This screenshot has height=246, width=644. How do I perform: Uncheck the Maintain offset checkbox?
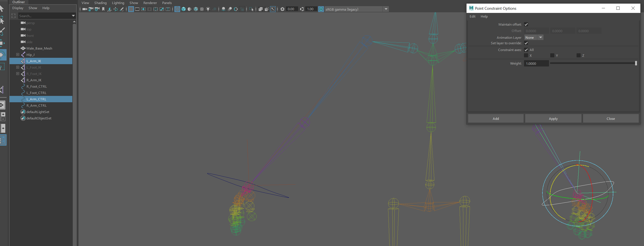pyautogui.click(x=526, y=24)
